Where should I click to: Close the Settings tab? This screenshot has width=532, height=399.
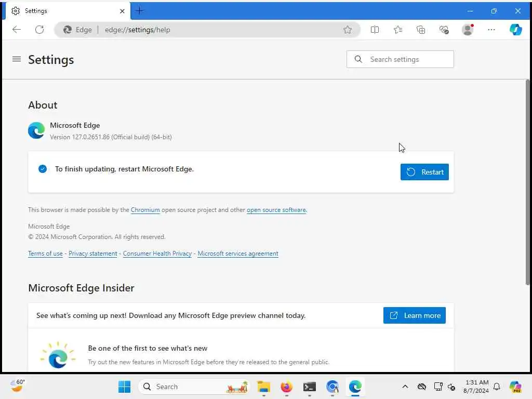click(x=122, y=11)
